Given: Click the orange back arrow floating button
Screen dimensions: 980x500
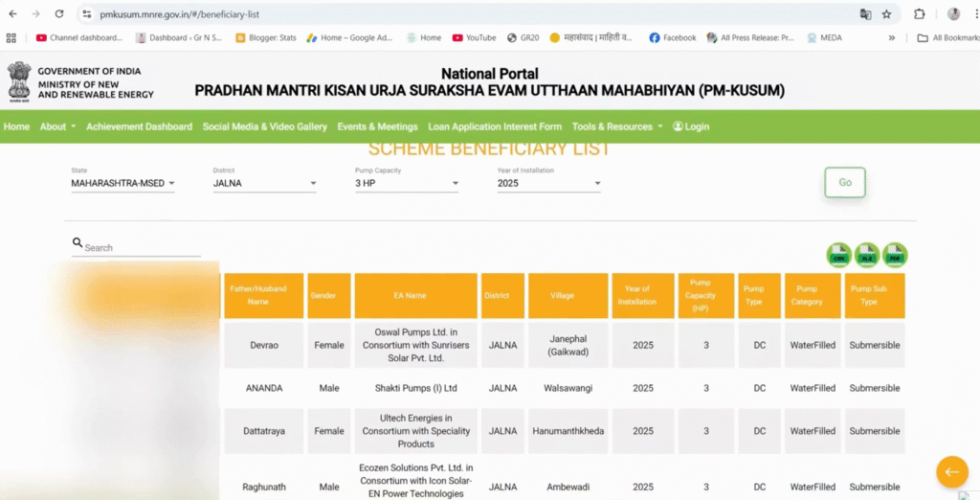Looking at the screenshot, I should pyautogui.click(x=951, y=471).
